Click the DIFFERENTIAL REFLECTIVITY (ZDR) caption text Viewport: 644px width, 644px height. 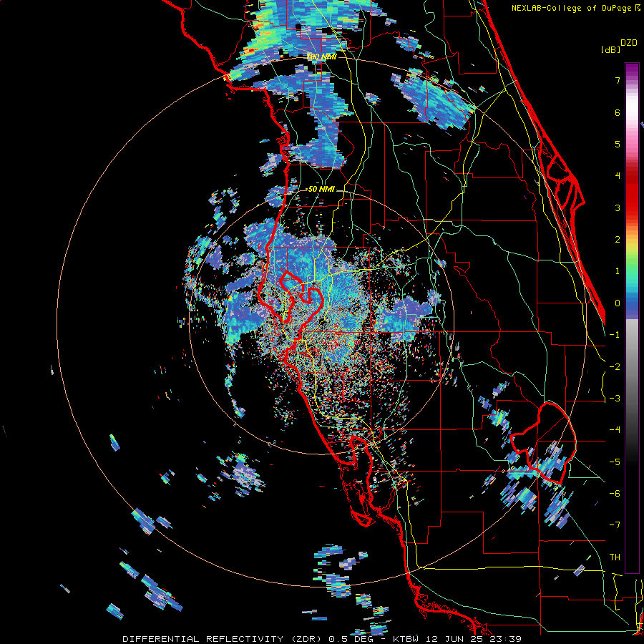pyautogui.click(x=223, y=639)
